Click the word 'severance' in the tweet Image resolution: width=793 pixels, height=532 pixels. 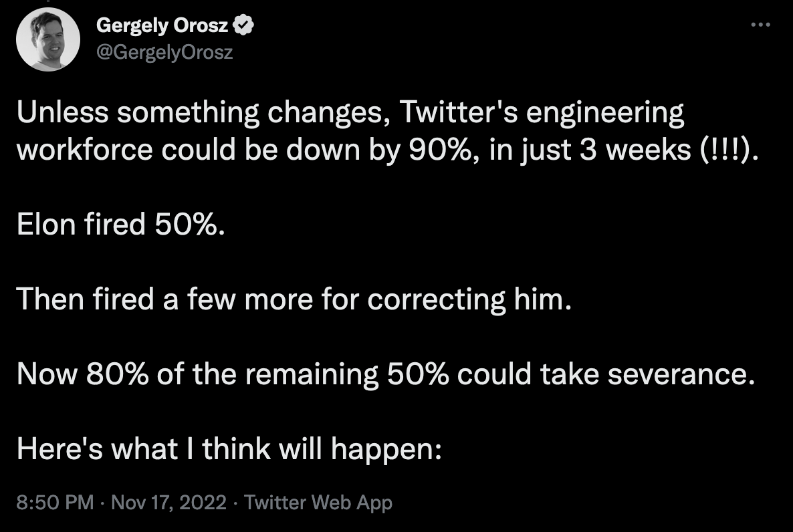(x=677, y=374)
